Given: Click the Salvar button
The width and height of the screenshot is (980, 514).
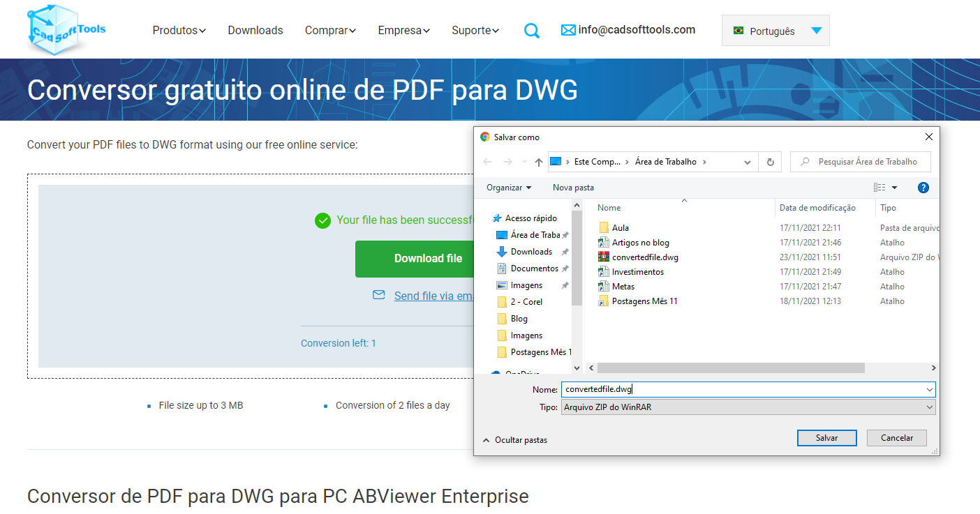Looking at the screenshot, I should [826, 438].
